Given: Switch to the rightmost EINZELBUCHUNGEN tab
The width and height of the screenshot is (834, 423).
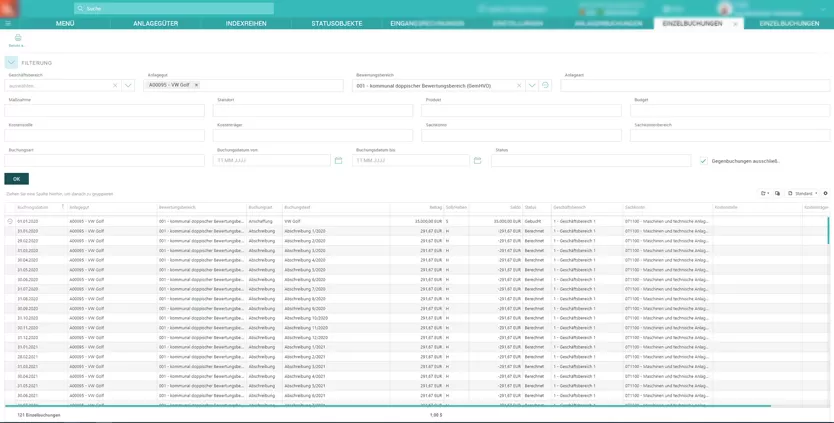Looking at the screenshot, I should [x=789, y=23].
